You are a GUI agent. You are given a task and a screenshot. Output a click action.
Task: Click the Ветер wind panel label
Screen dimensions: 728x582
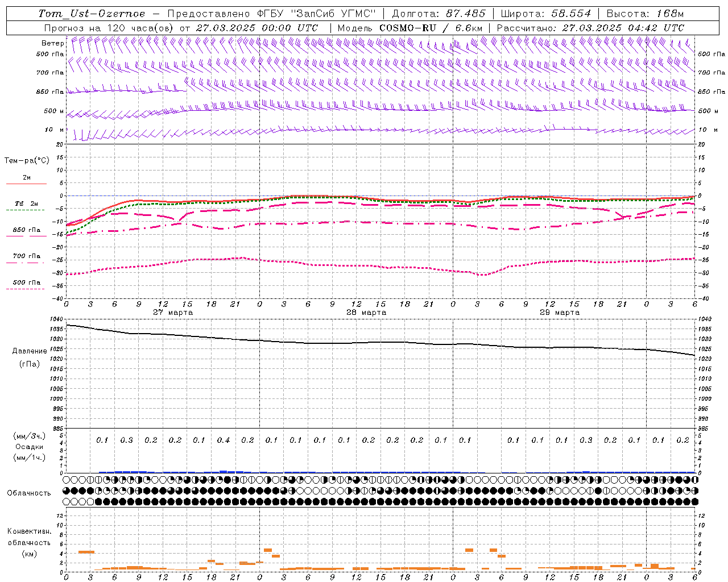52,43
